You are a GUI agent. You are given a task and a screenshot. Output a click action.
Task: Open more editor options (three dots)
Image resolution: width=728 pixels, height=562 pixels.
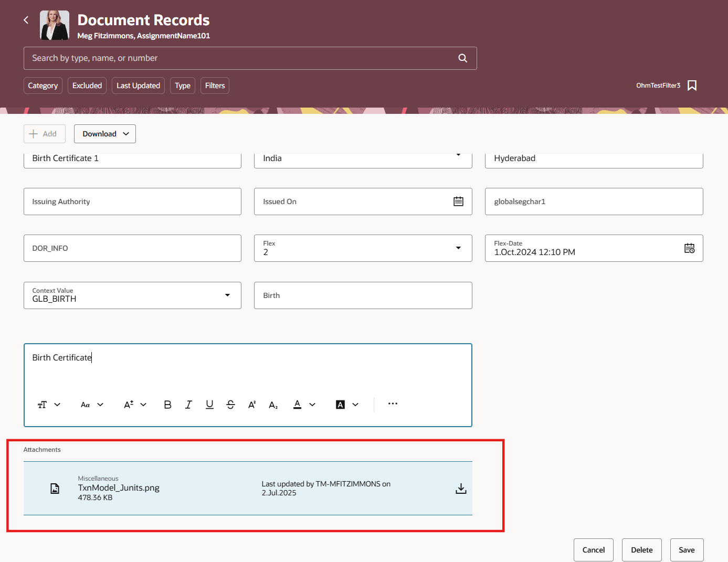pos(393,404)
